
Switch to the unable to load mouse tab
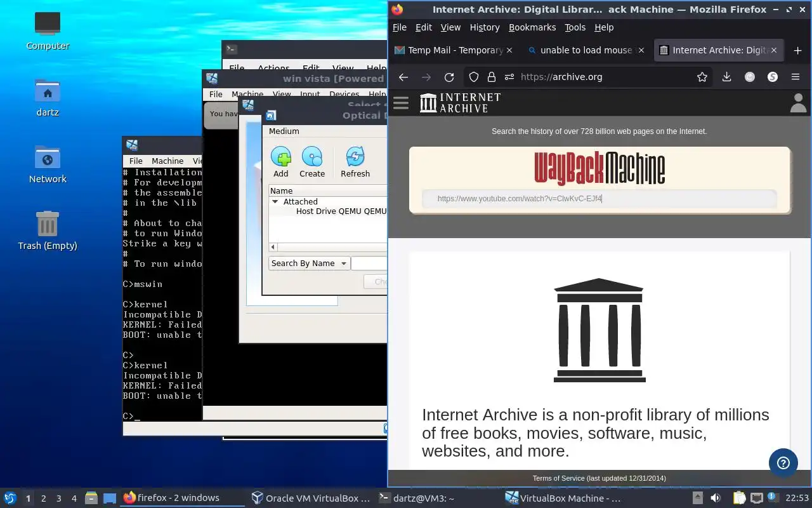(584, 50)
